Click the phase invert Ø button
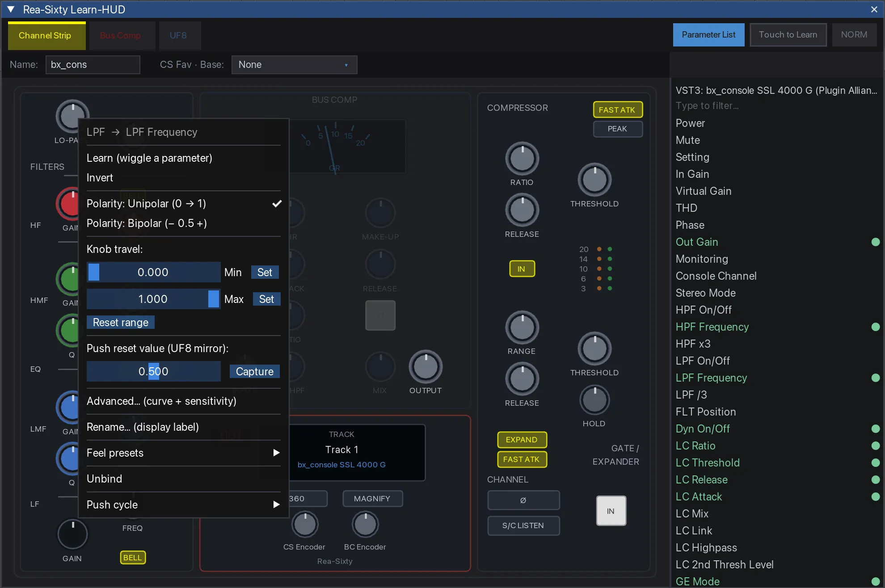This screenshot has width=885, height=588. 523,500
